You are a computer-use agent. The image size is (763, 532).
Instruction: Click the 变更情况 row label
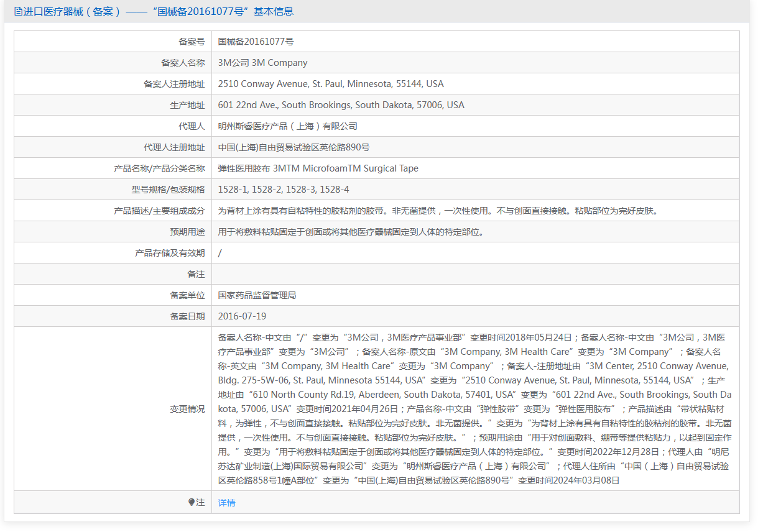tap(187, 409)
